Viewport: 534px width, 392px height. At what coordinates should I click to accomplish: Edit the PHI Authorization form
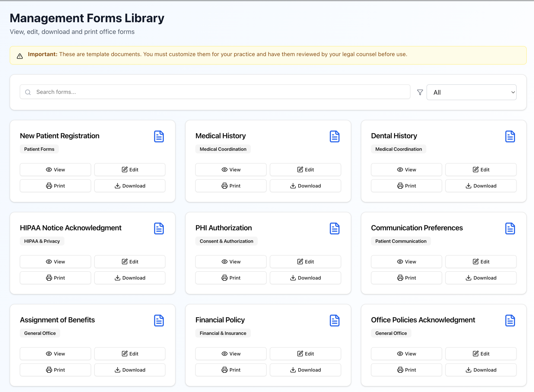tap(305, 261)
